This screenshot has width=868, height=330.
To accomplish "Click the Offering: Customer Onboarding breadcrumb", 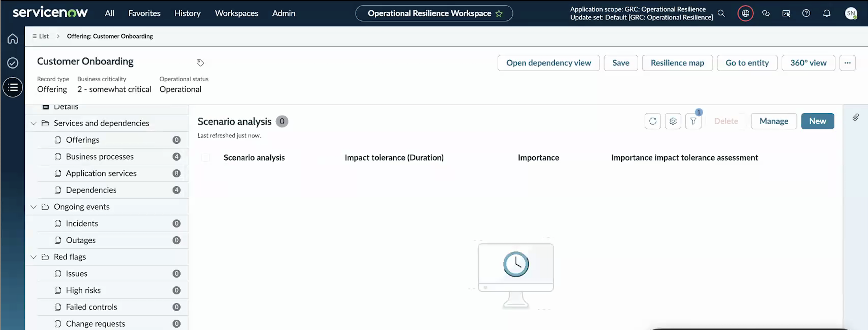I will tap(110, 36).
